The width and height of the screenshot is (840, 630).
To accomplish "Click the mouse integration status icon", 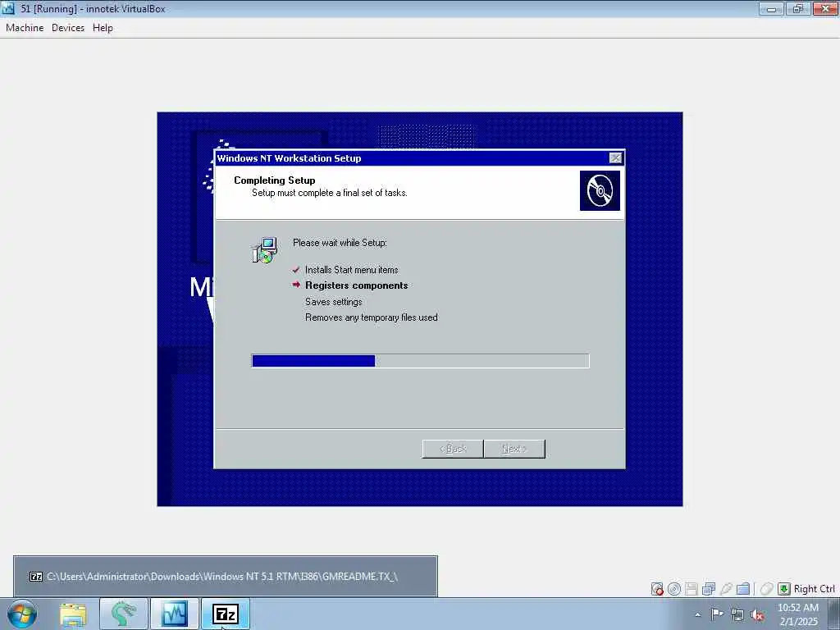I will tap(767, 589).
